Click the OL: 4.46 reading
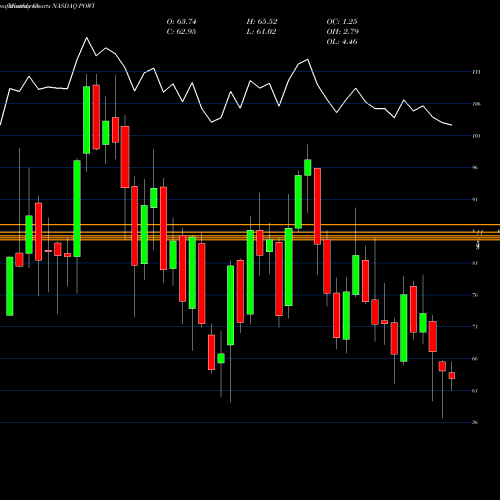 pos(342,42)
